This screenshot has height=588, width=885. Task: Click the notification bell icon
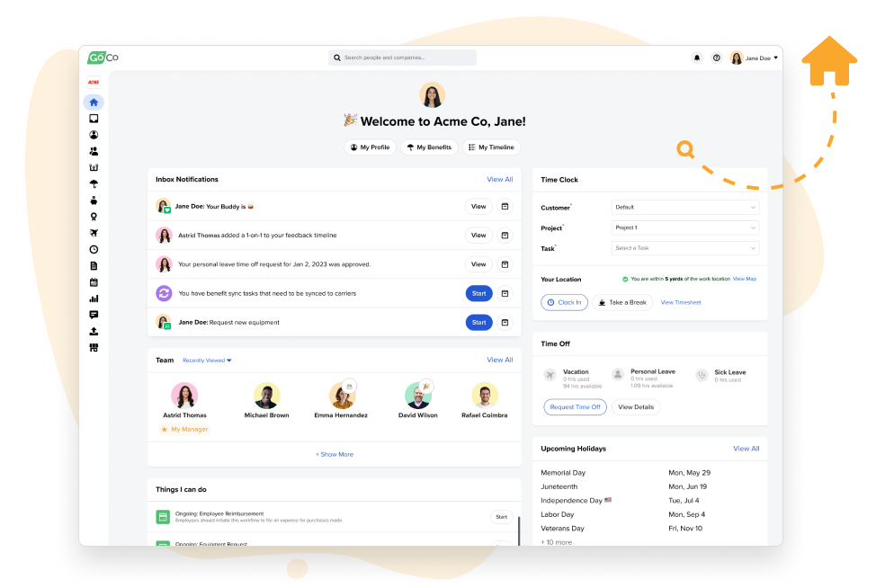[696, 57]
